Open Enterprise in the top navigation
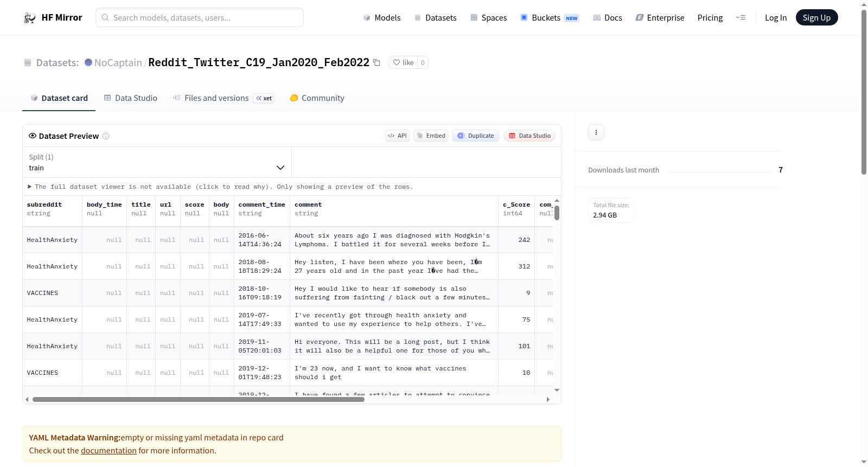The width and height of the screenshot is (868, 467). tap(660, 17)
